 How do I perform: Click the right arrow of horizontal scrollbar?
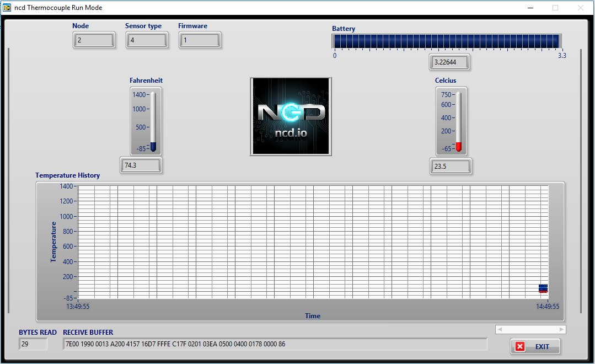coord(561,329)
